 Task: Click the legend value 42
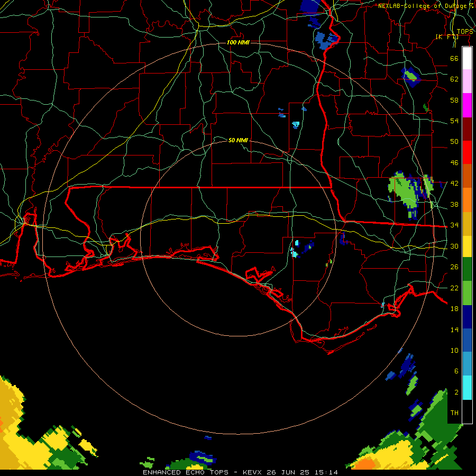click(454, 184)
